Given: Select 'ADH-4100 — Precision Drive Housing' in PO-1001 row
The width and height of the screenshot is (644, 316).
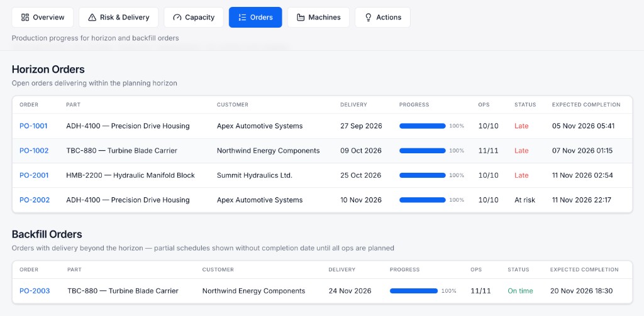Looking at the screenshot, I should (128, 126).
